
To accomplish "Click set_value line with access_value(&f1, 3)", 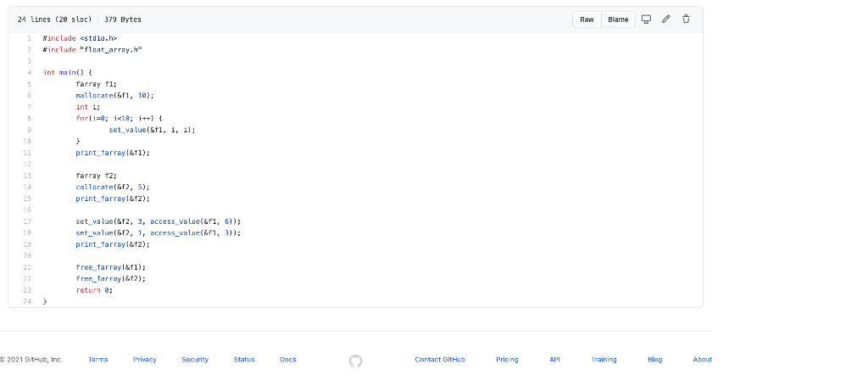I will (159, 232).
